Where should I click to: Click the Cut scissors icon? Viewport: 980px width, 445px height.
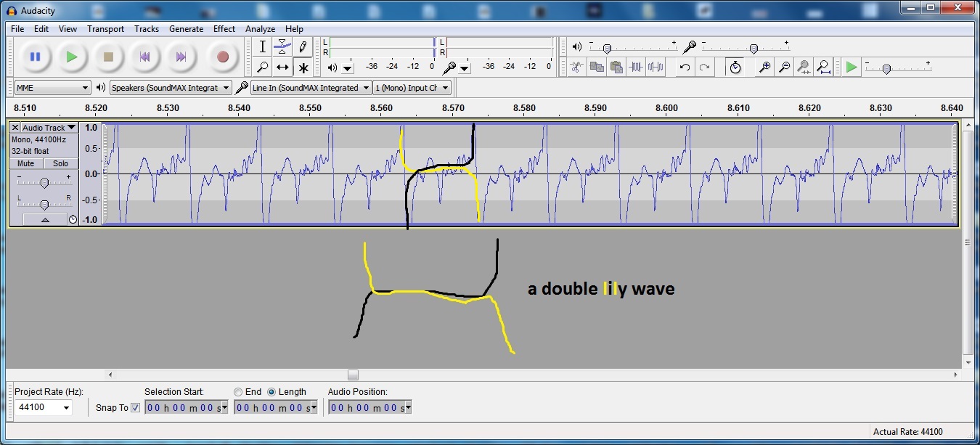(x=576, y=68)
